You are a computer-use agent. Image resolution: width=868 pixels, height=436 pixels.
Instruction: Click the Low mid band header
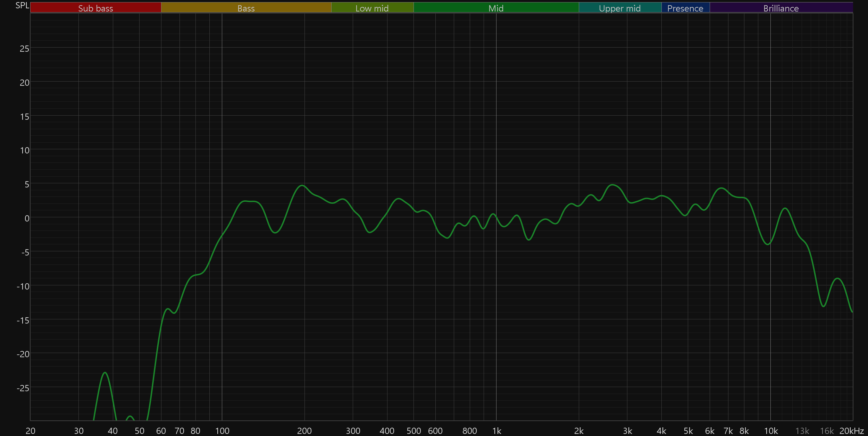372,8
